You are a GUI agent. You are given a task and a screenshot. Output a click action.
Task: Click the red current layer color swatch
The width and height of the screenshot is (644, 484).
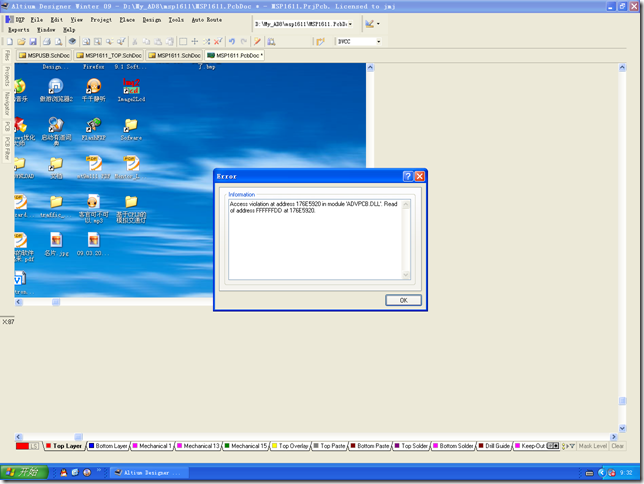22,446
